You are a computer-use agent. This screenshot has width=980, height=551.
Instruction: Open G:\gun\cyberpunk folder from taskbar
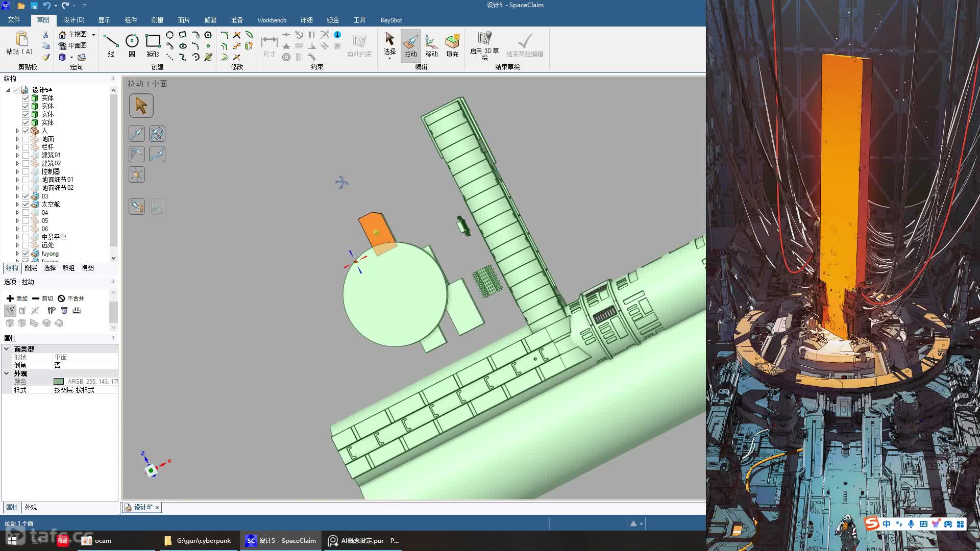point(198,541)
